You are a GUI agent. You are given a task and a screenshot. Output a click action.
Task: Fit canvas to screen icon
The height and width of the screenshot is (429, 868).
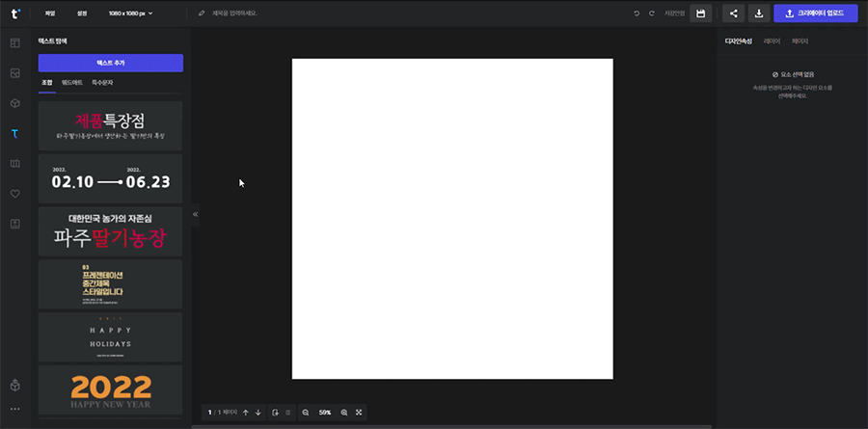(359, 413)
